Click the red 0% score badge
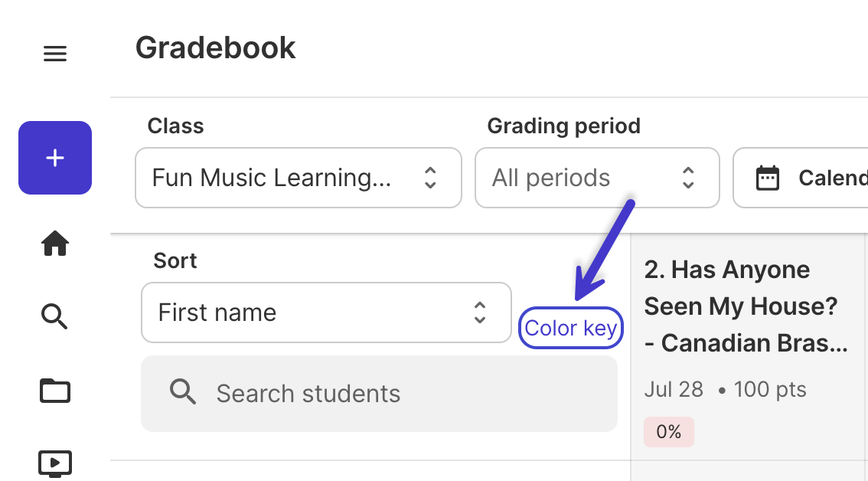 (669, 432)
